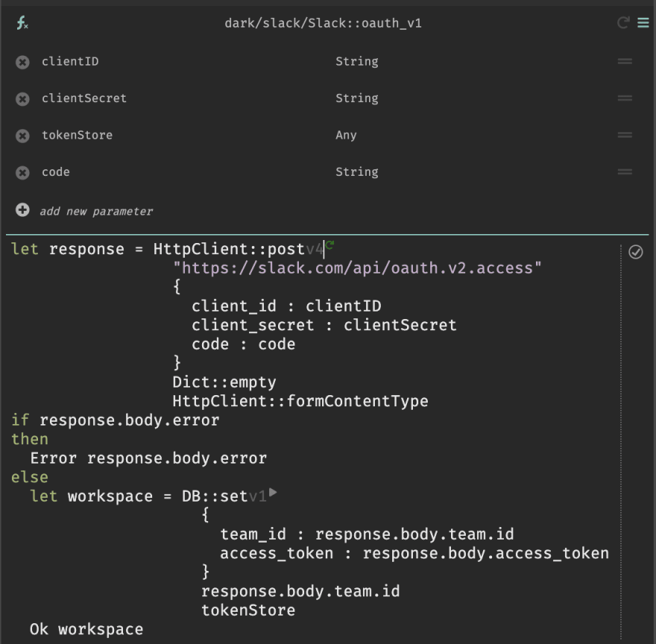Click the else keyword

pos(29,478)
